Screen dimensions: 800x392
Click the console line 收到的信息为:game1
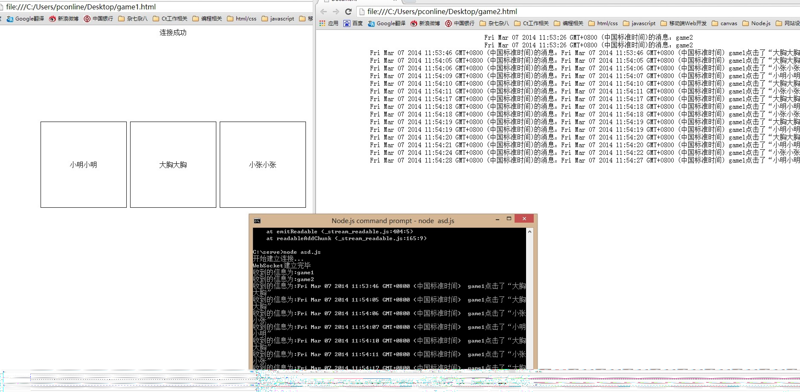click(283, 273)
